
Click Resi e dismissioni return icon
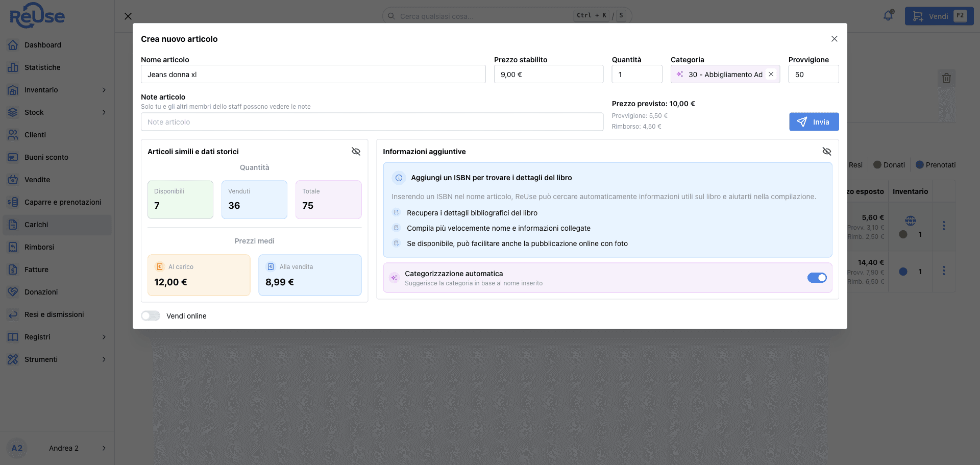(13, 314)
